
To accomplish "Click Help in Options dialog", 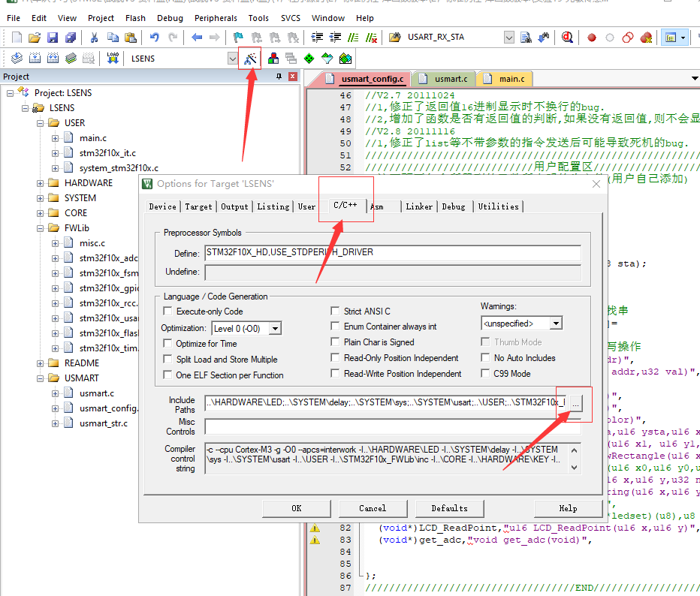I will point(569,509).
